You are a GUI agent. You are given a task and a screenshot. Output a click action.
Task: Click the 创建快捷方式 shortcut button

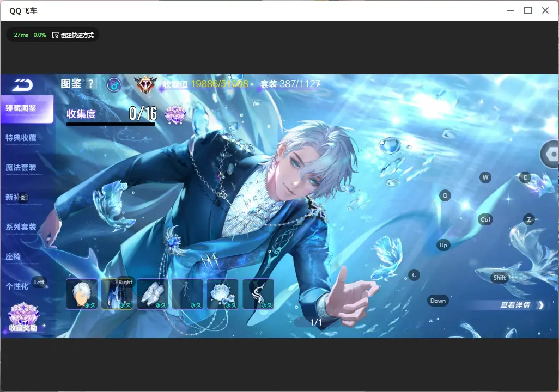pyautogui.click(x=73, y=35)
